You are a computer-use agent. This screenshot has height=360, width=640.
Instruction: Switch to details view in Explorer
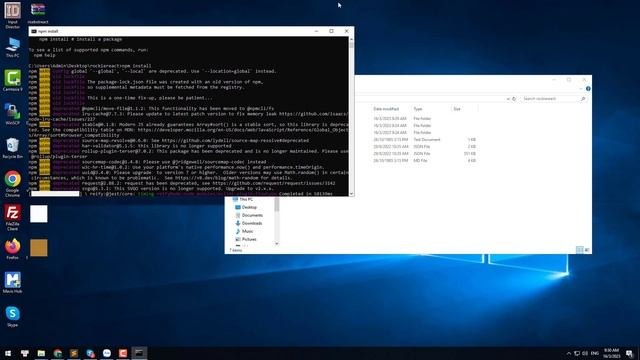coord(580,250)
